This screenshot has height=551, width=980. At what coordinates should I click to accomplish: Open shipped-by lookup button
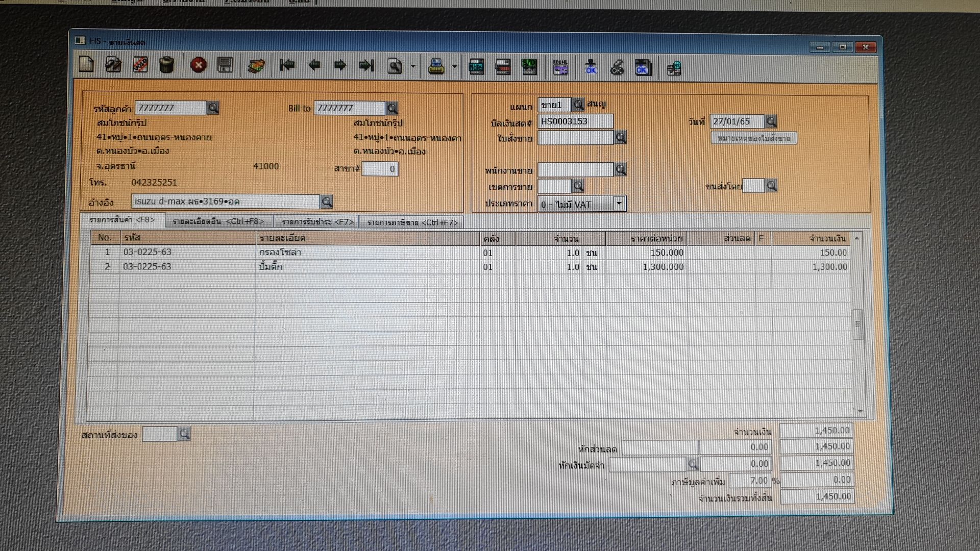click(771, 186)
